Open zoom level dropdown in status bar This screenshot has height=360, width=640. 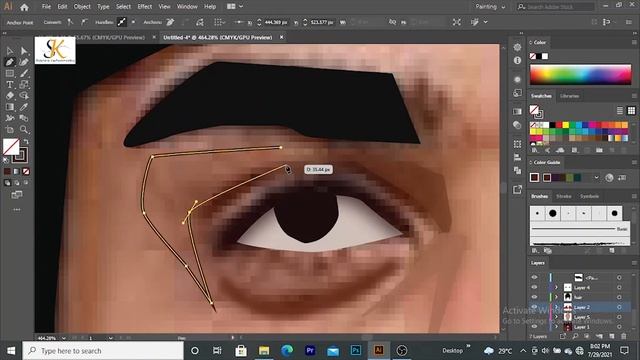pos(63,338)
